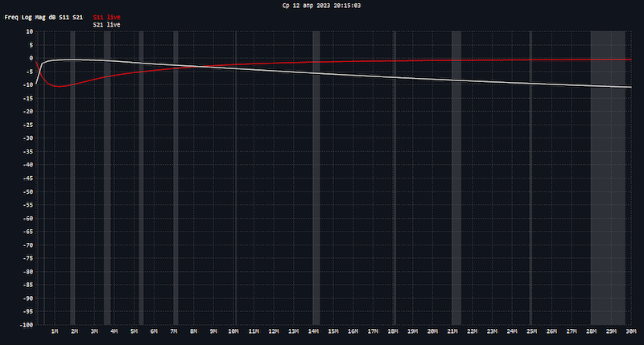Click the 0 dB axis label
The height and width of the screenshot is (345, 644).
click(x=28, y=58)
